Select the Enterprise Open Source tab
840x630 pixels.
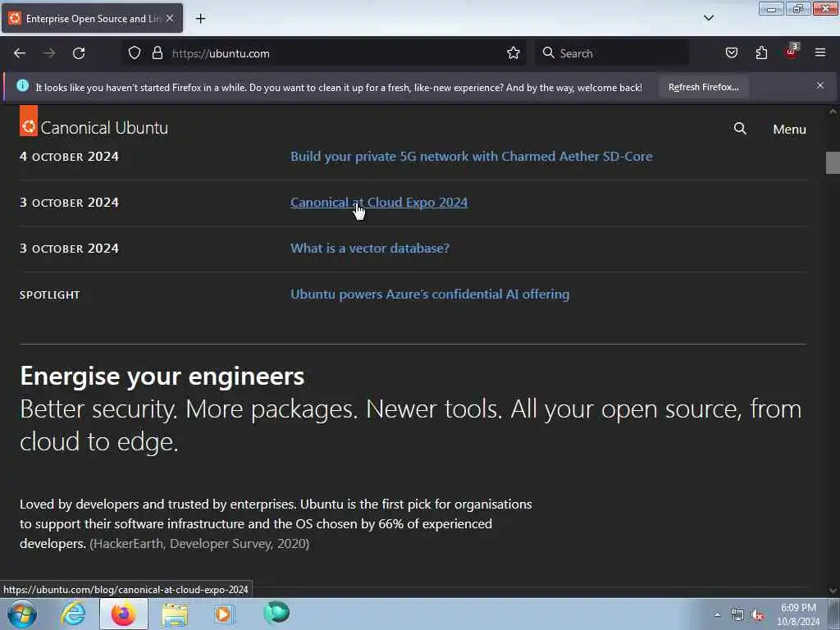[x=92, y=18]
